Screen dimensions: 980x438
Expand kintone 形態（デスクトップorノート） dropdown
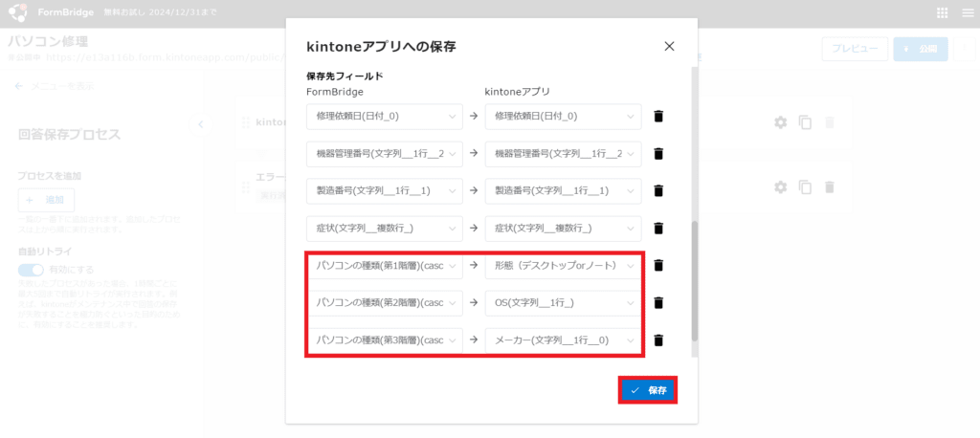[562, 265]
